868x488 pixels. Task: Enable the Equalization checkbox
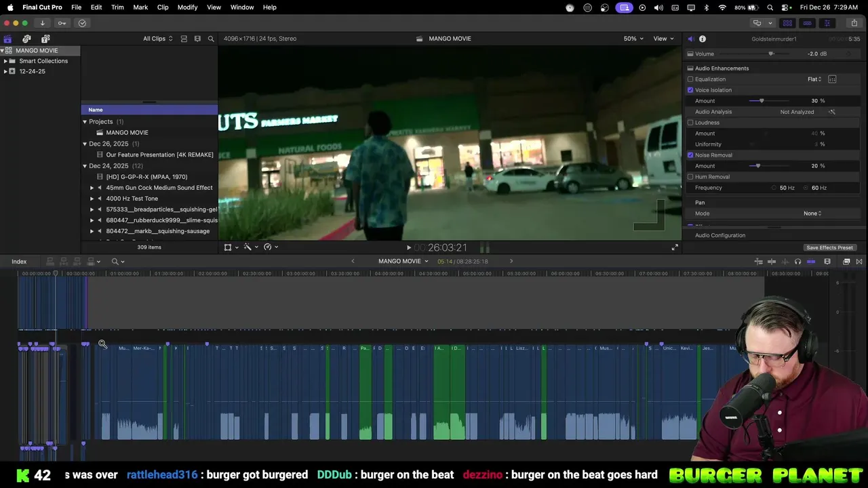pos(690,79)
